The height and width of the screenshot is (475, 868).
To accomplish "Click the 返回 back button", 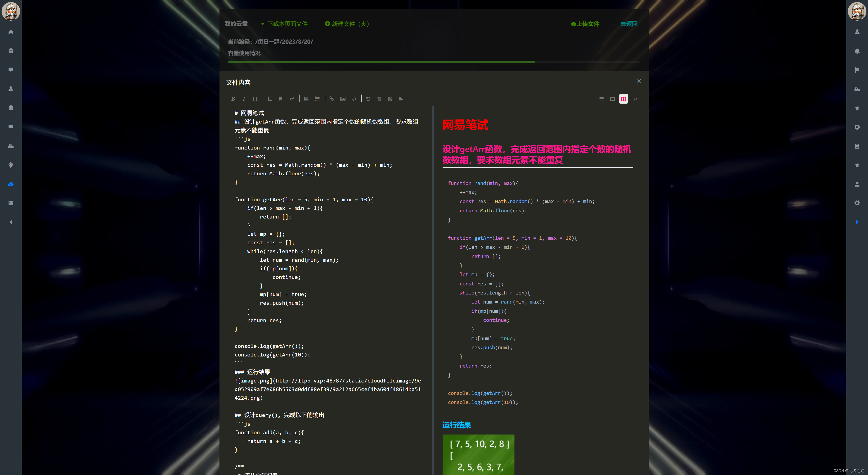I will (629, 24).
